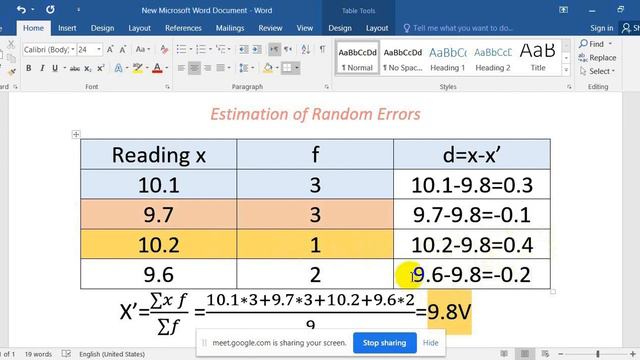The image size is (640, 360).
Task: Open the Borders dropdown arrow
Action: [x=297, y=68]
